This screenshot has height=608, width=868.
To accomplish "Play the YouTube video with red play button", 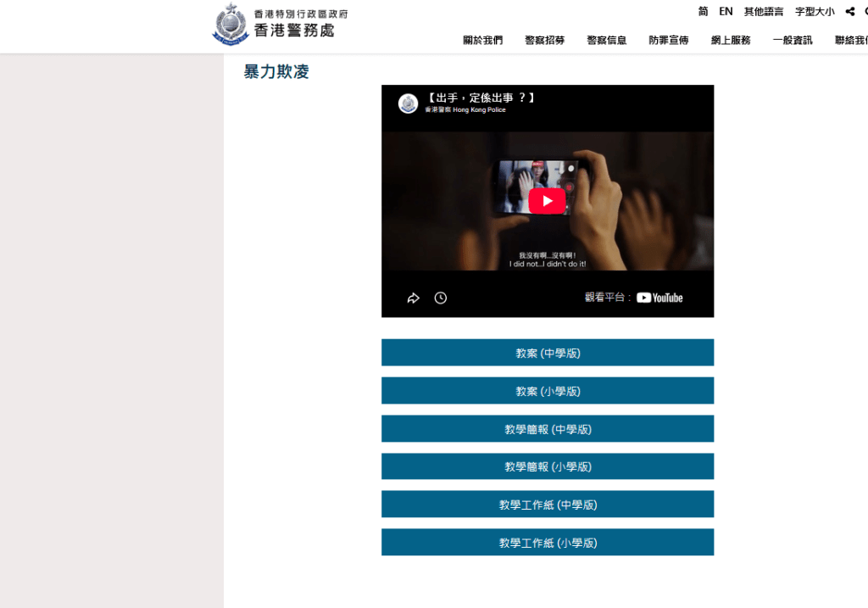I will click(x=547, y=201).
